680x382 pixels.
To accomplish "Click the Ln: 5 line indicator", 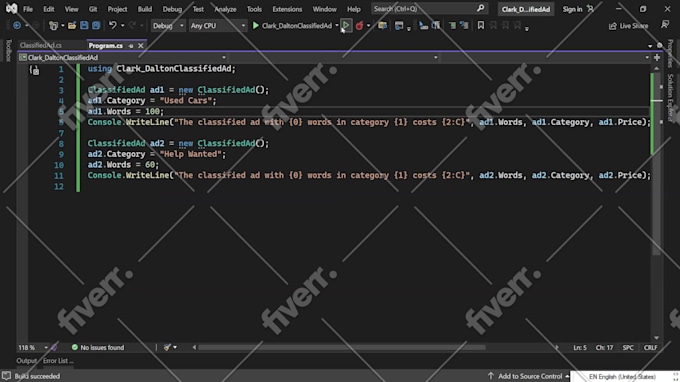I will (x=580, y=347).
